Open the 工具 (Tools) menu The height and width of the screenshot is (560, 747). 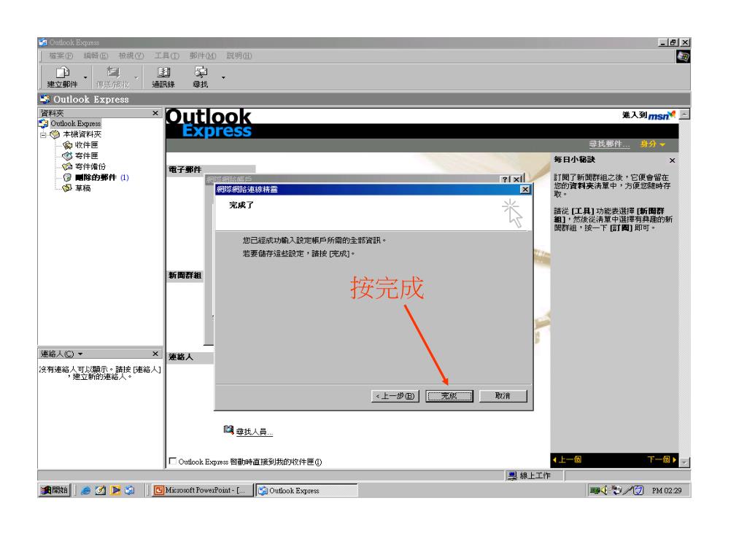(x=166, y=55)
